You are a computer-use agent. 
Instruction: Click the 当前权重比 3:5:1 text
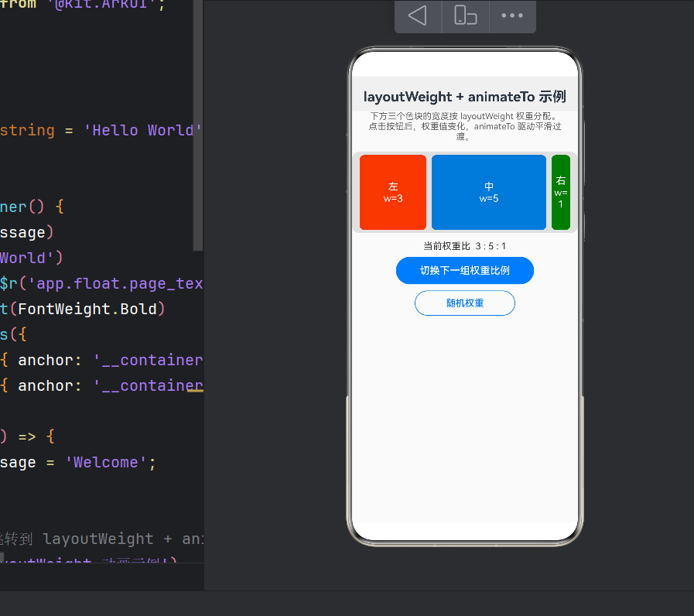(x=465, y=246)
